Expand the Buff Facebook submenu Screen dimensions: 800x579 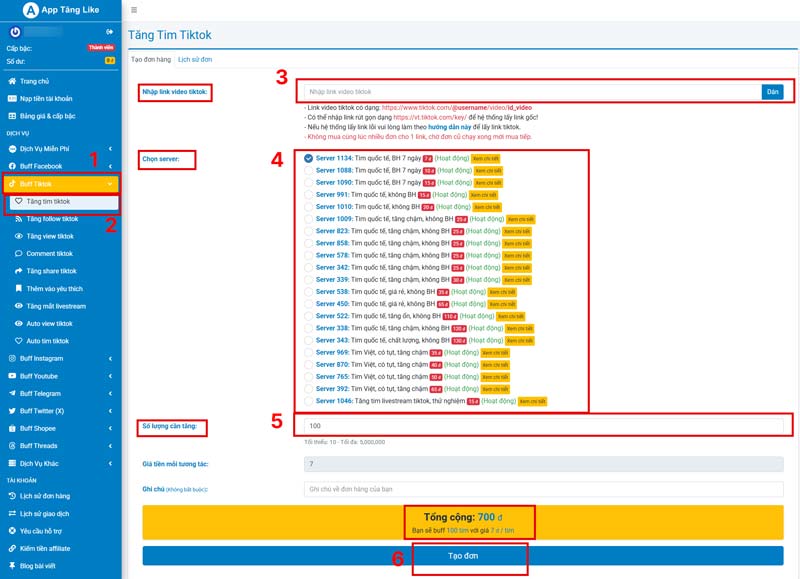pyautogui.click(x=110, y=166)
